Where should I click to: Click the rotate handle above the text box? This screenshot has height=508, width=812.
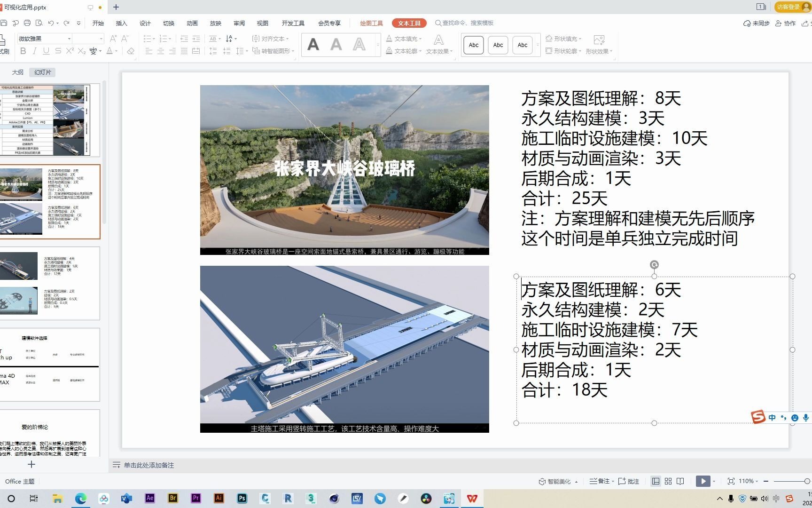pyautogui.click(x=654, y=264)
